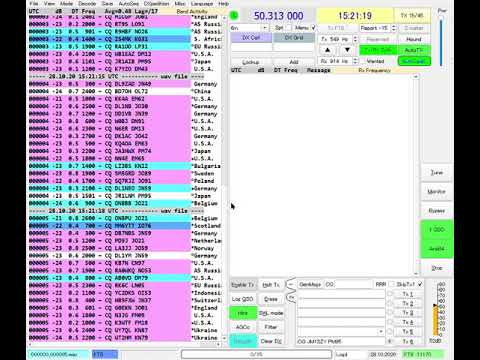Select the Tx 4 radio button

[x=389, y=322]
